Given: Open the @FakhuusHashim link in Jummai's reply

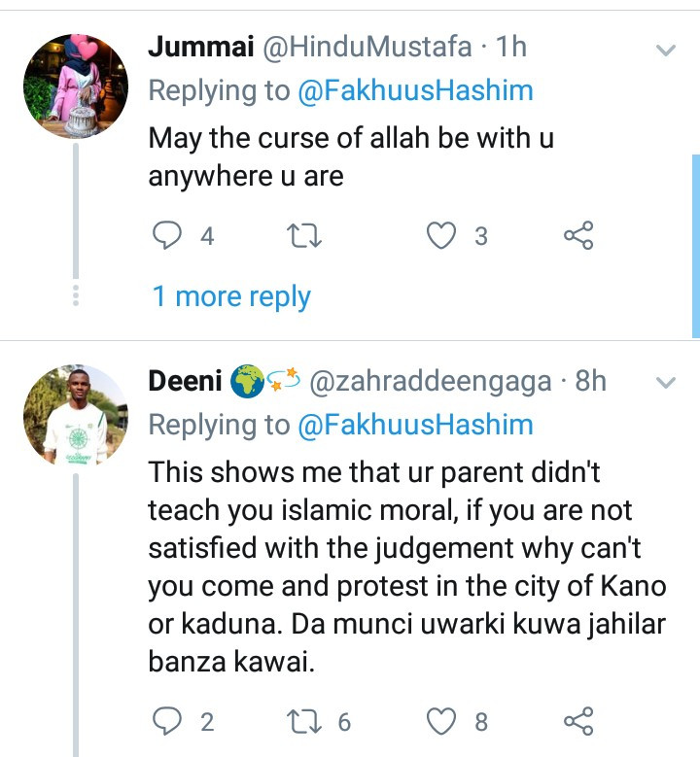Looking at the screenshot, I should (x=415, y=90).
